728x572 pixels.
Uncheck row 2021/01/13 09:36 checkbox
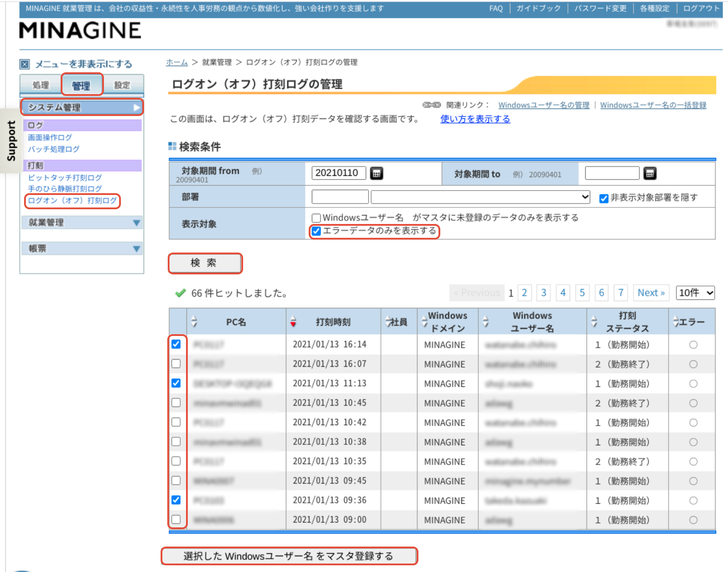176,500
